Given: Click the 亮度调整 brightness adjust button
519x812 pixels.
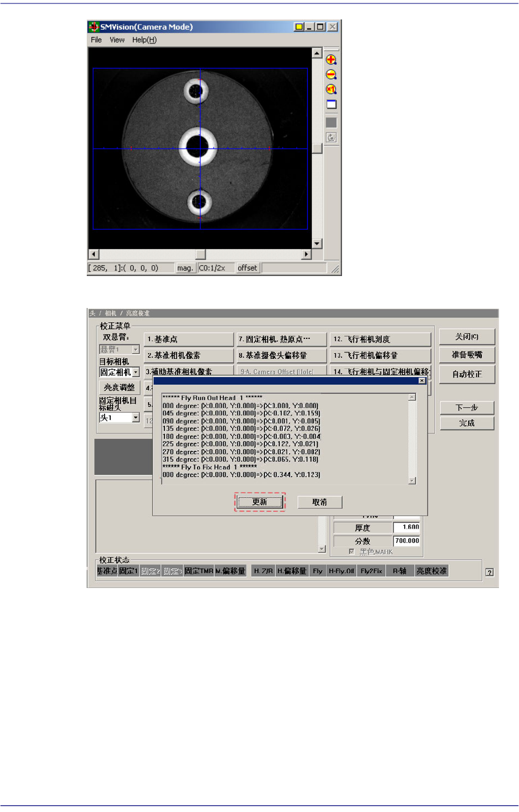Looking at the screenshot, I should (x=119, y=387).
